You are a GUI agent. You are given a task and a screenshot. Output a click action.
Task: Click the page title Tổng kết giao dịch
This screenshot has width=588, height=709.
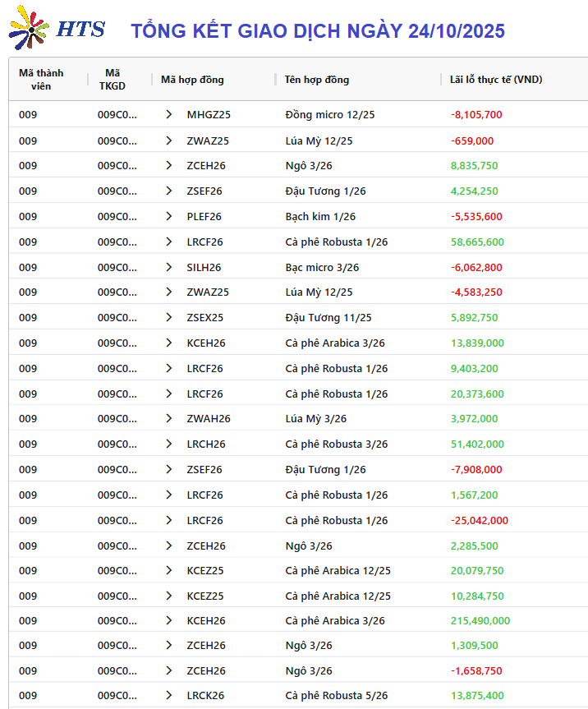click(318, 31)
